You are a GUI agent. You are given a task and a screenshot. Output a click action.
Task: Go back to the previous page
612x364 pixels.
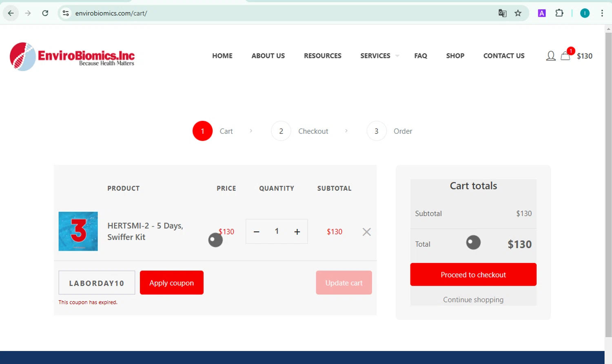(x=11, y=13)
